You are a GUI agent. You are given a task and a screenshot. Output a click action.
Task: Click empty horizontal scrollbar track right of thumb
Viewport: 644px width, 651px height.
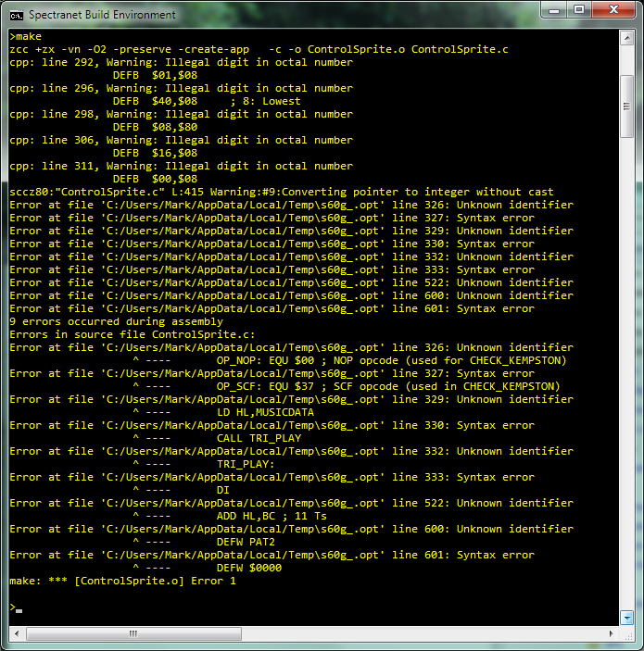(x=417, y=634)
